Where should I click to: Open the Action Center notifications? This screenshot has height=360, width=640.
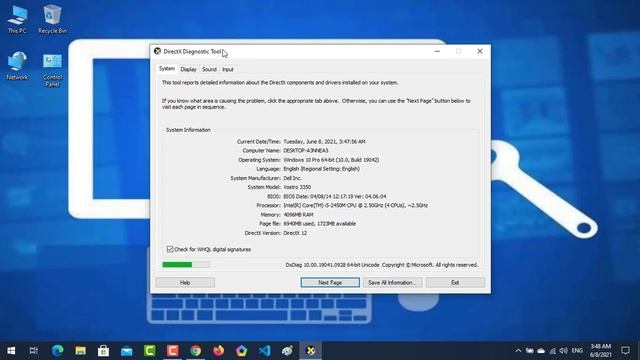point(625,351)
